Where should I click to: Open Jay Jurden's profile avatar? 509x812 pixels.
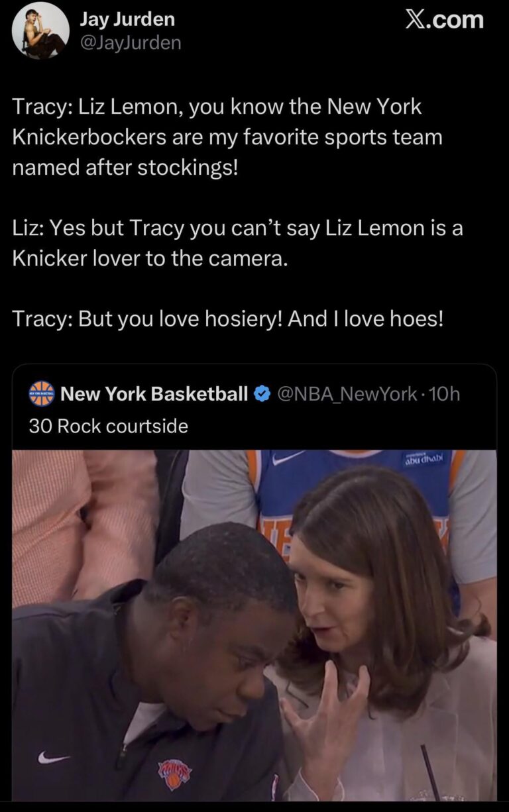[x=40, y=31]
